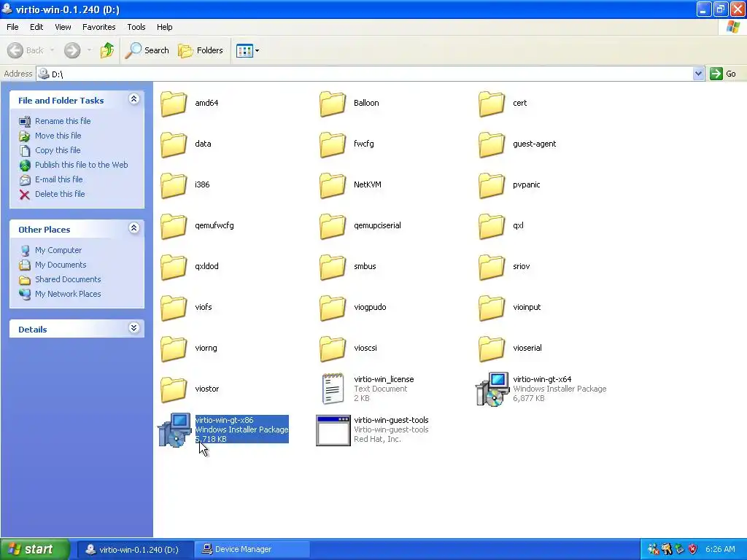Click the Go button beside address bar
This screenshot has width=747, height=560.
[x=723, y=74]
